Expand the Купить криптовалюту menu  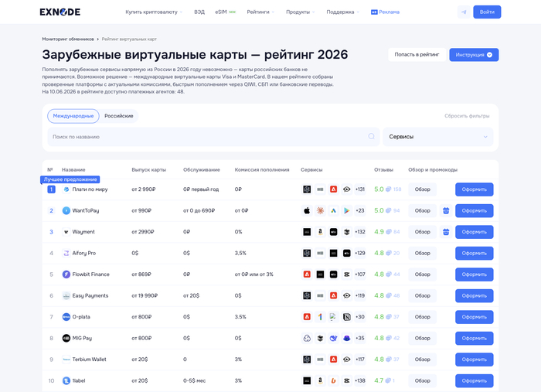(154, 12)
